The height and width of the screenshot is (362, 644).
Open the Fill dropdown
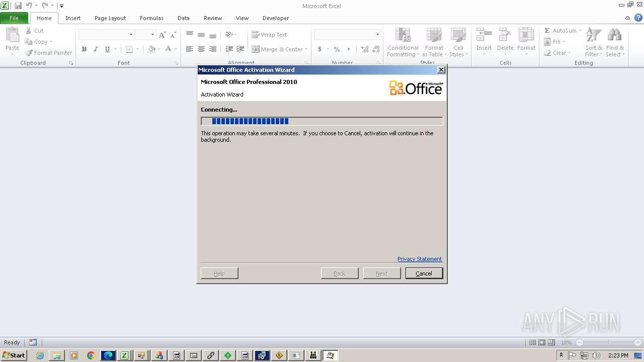(x=555, y=42)
